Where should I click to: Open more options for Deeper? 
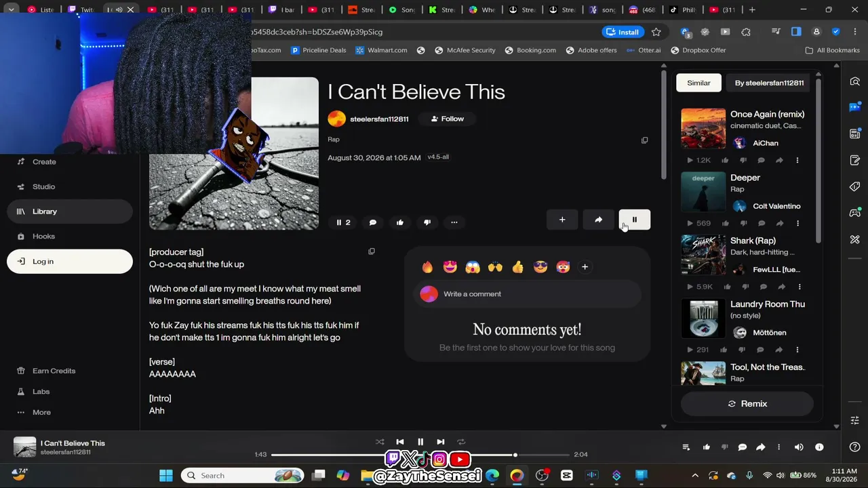[x=797, y=224]
